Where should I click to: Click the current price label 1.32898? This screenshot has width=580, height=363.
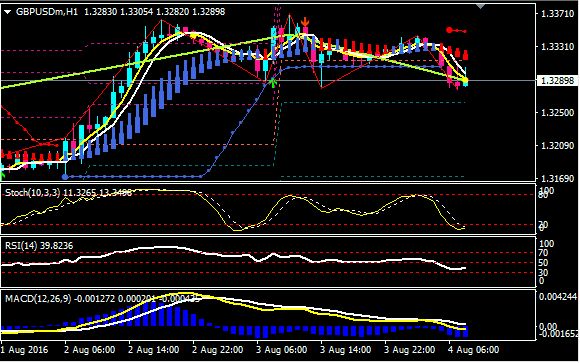click(557, 80)
